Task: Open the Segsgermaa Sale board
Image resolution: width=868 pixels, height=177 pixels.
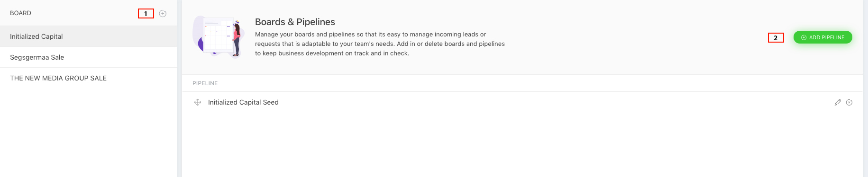Action: [88, 57]
